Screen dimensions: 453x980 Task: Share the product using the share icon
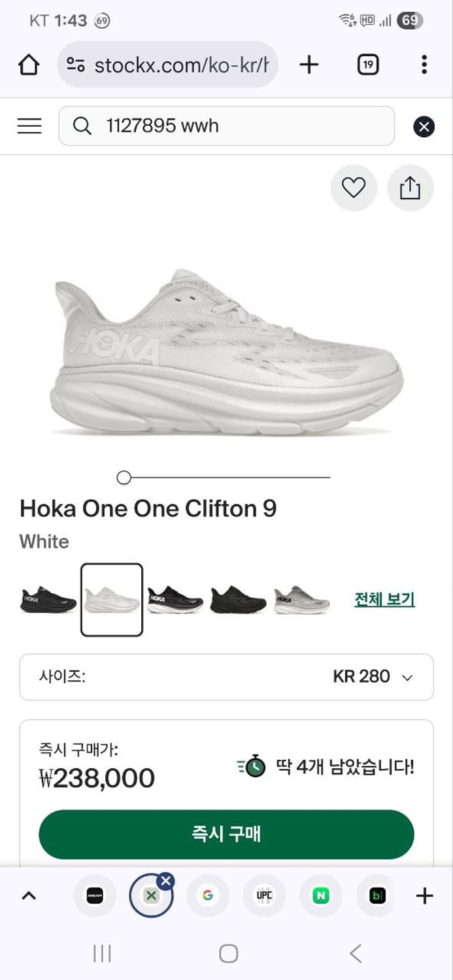[x=410, y=188]
